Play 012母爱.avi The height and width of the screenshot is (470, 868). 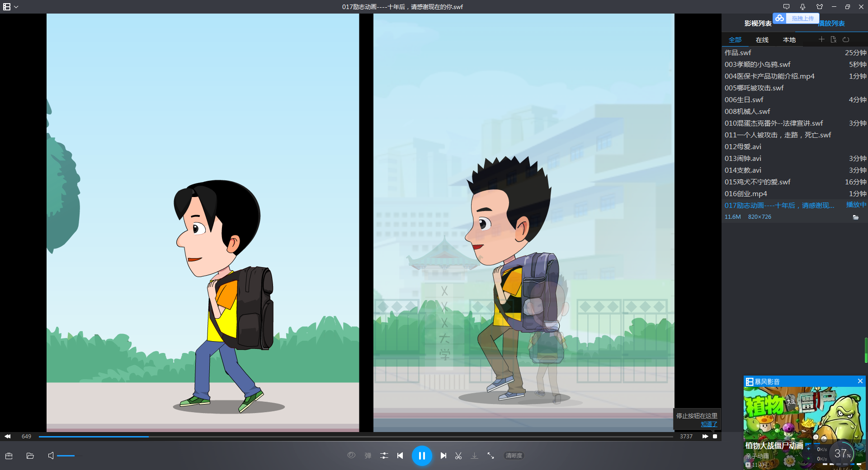pos(795,147)
